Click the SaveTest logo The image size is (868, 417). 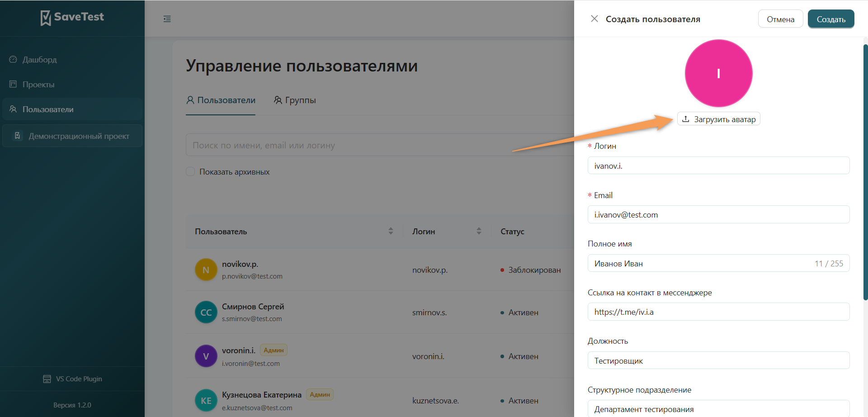pos(72,18)
